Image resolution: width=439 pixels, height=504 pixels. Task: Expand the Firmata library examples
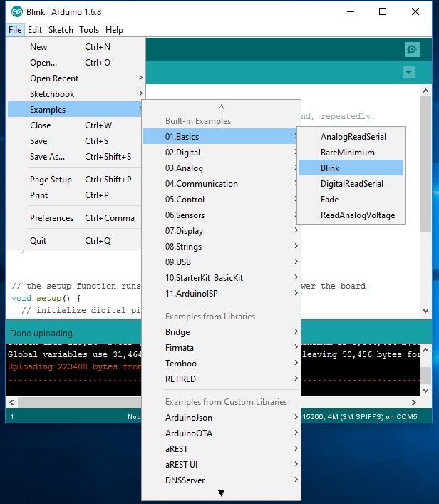221,348
